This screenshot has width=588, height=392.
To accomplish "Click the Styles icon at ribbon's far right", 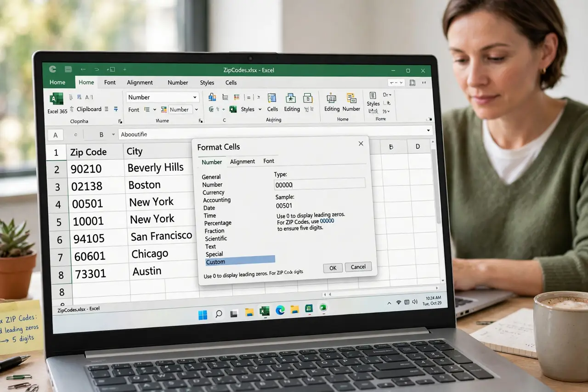I will click(373, 95).
